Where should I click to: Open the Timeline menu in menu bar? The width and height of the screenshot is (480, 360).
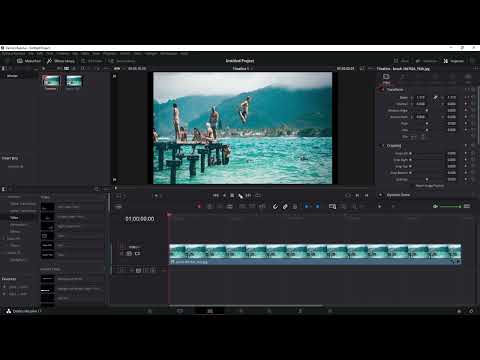pyautogui.click(x=63, y=53)
